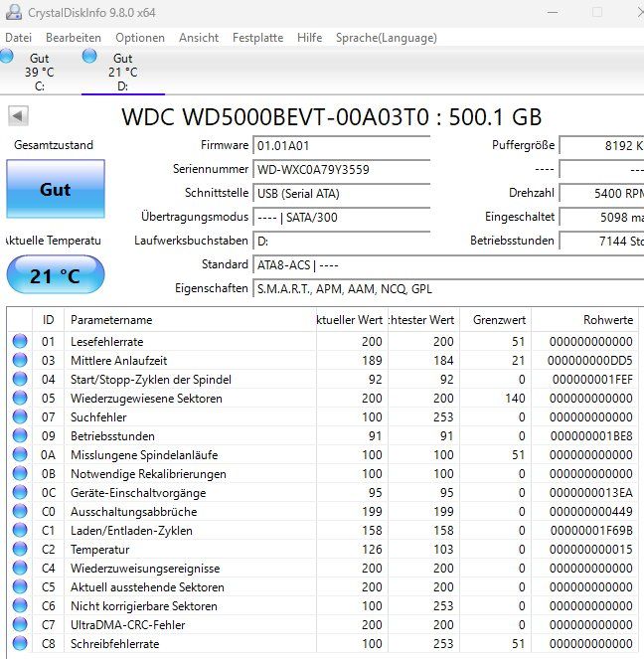Click the status orb for Schreibfehlerrate
The image size is (644, 659).
[x=20, y=643]
